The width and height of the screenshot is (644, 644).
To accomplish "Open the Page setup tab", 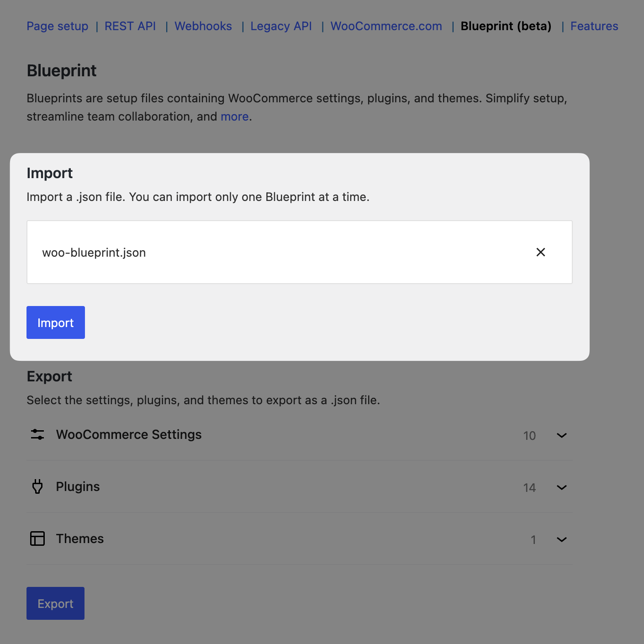I will pos(58,26).
